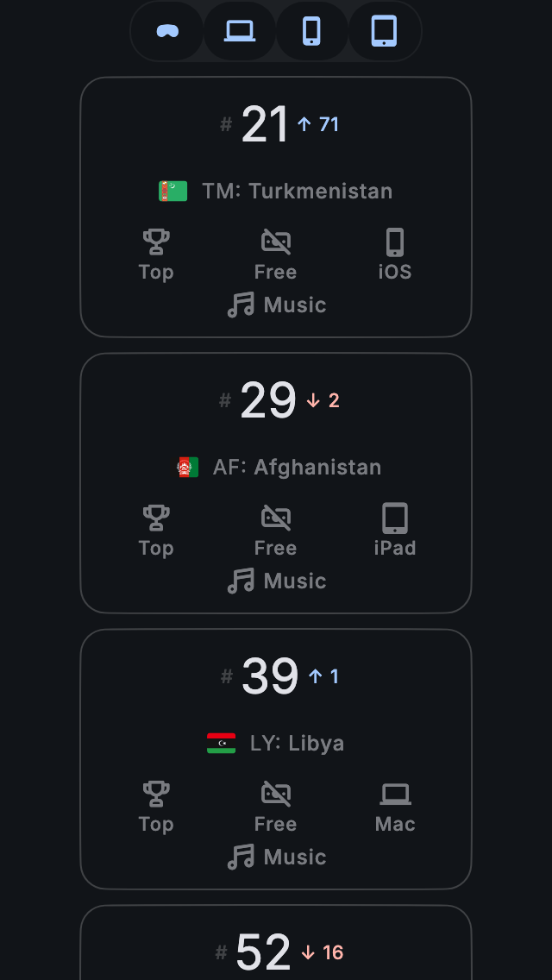
Task: Toggle the Vision Pro headset device filter
Action: [x=167, y=32]
